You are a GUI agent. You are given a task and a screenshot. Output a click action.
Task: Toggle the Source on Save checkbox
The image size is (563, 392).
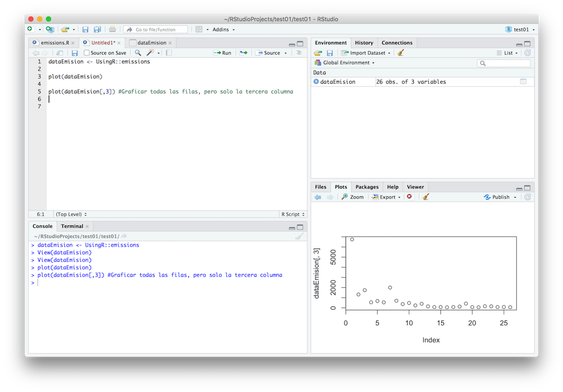click(87, 53)
